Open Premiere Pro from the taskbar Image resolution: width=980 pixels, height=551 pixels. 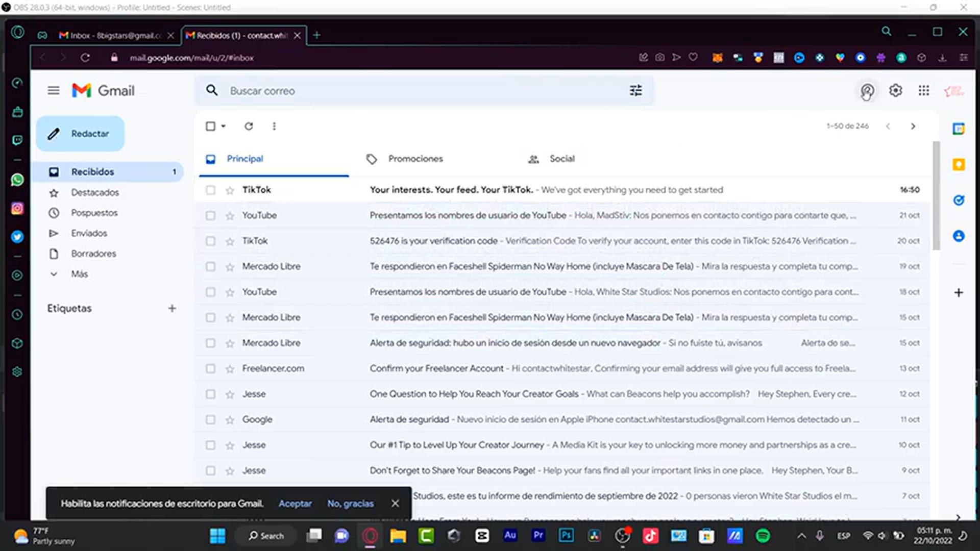pos(538,536)
